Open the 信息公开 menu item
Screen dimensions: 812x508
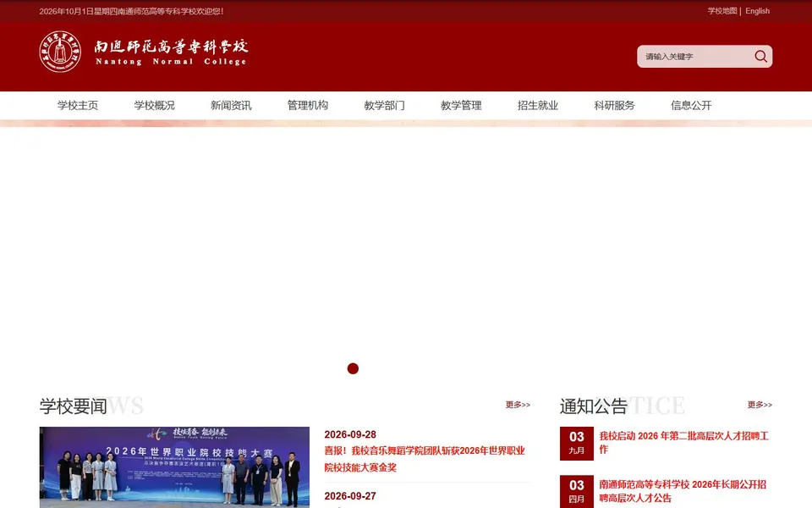click(691, 105)
